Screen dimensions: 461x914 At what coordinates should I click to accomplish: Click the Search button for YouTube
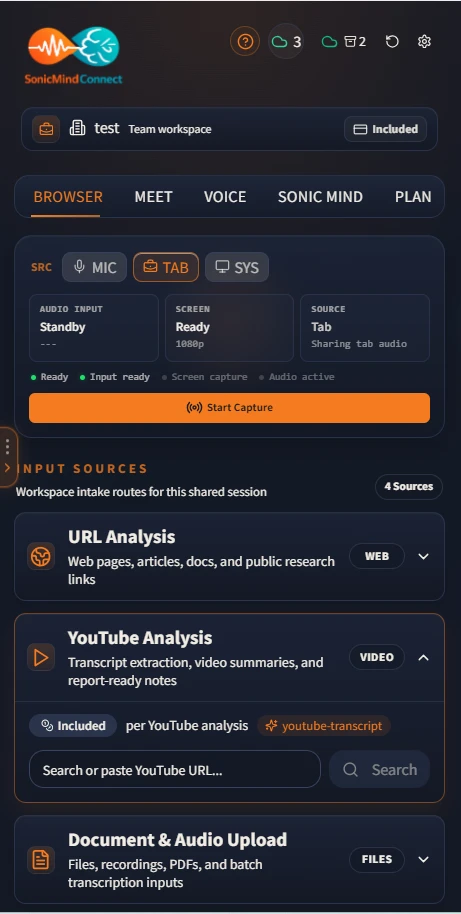(x=379, y=769)
